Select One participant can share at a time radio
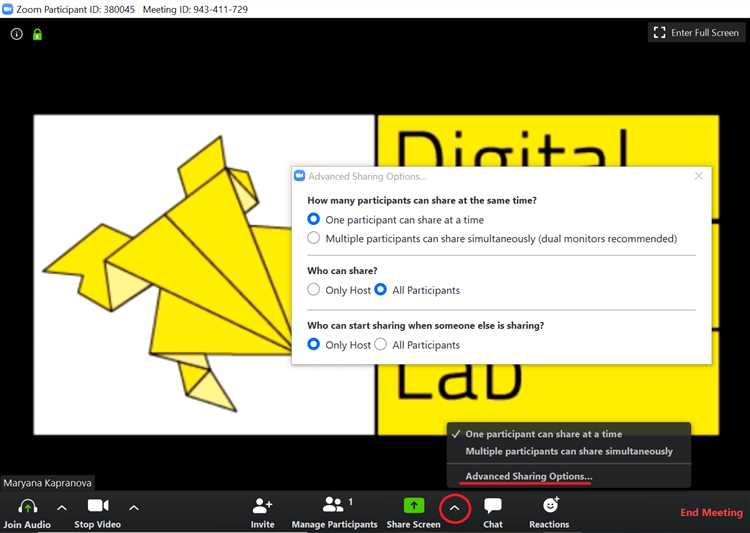Screen dimensions: 750x533 314,219
